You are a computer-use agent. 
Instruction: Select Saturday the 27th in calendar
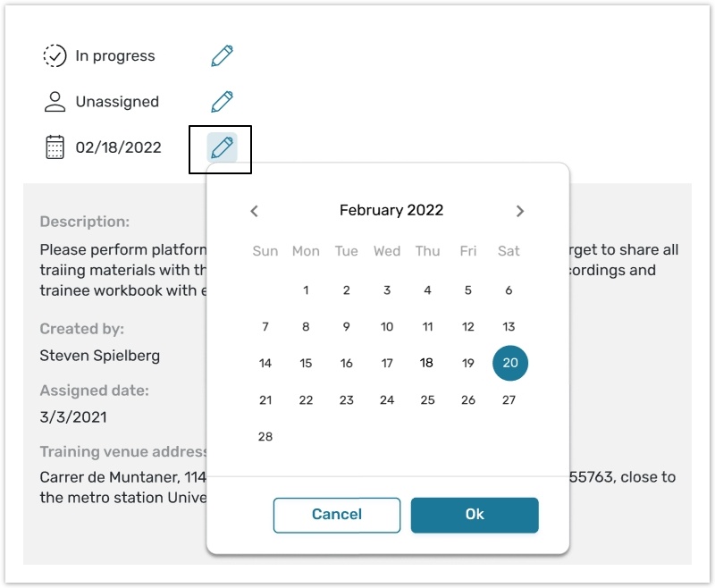pos(509,400)
